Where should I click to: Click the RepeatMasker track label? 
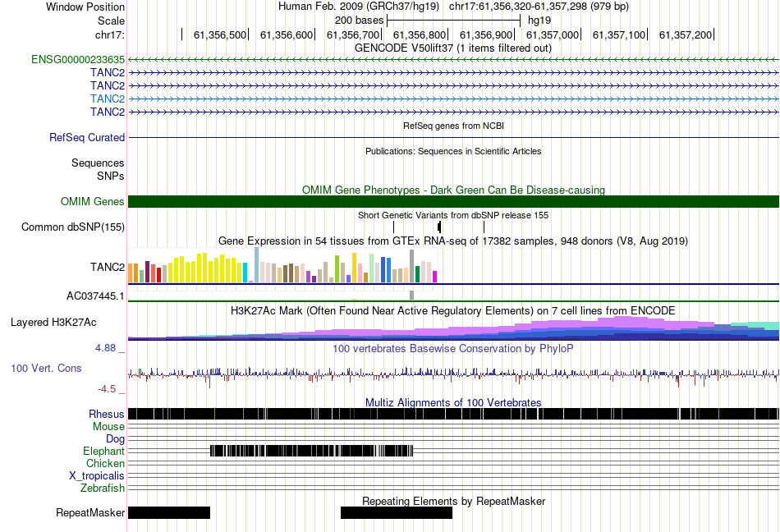[90, 512]
